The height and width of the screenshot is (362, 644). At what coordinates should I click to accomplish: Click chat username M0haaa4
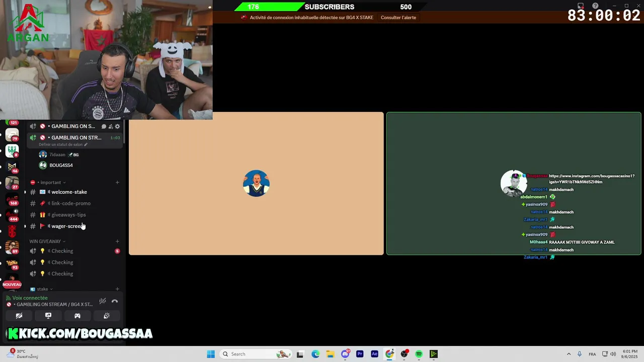(538, 242)
